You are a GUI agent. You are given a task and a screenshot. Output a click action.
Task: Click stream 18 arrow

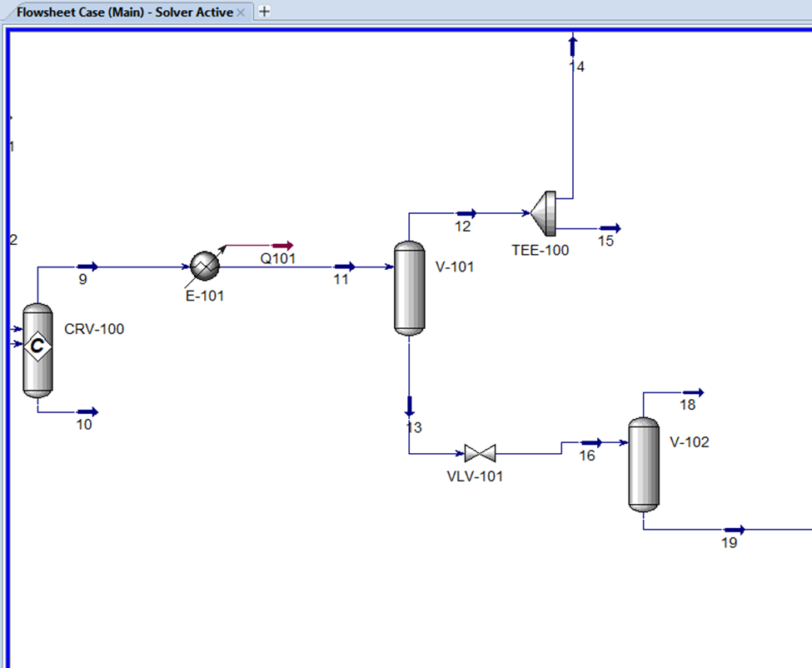(694, 392)
